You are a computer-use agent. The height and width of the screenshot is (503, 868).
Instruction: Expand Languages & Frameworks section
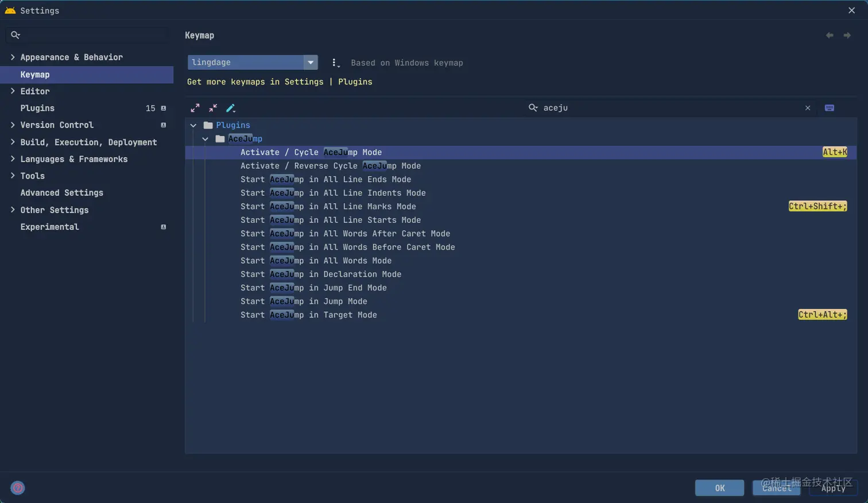click(x=13, y=158)
